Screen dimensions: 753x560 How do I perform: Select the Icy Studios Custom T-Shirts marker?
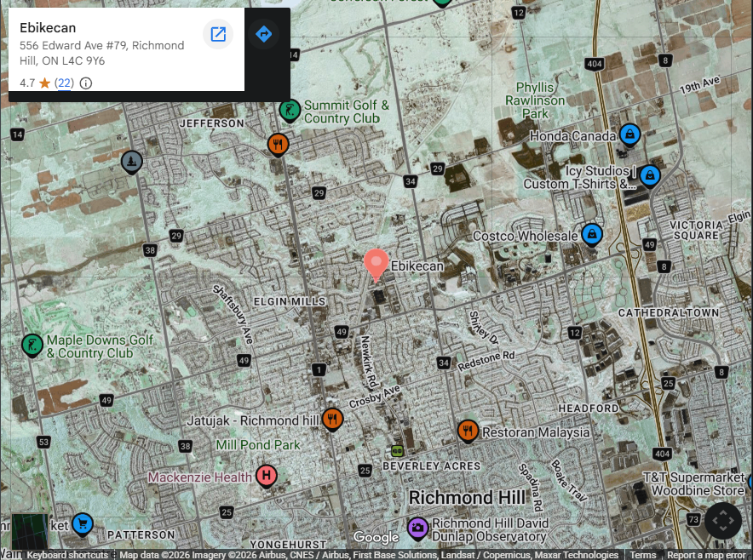coord(649,176)
